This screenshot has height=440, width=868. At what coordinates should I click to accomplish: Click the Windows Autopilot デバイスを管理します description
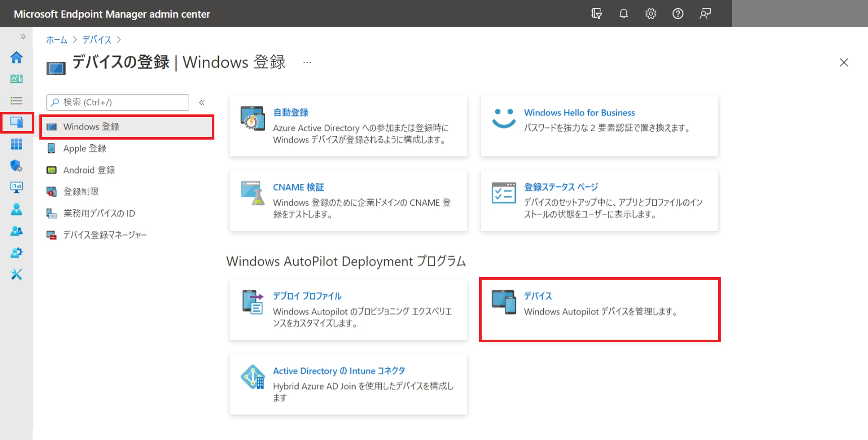coord(600,311)
